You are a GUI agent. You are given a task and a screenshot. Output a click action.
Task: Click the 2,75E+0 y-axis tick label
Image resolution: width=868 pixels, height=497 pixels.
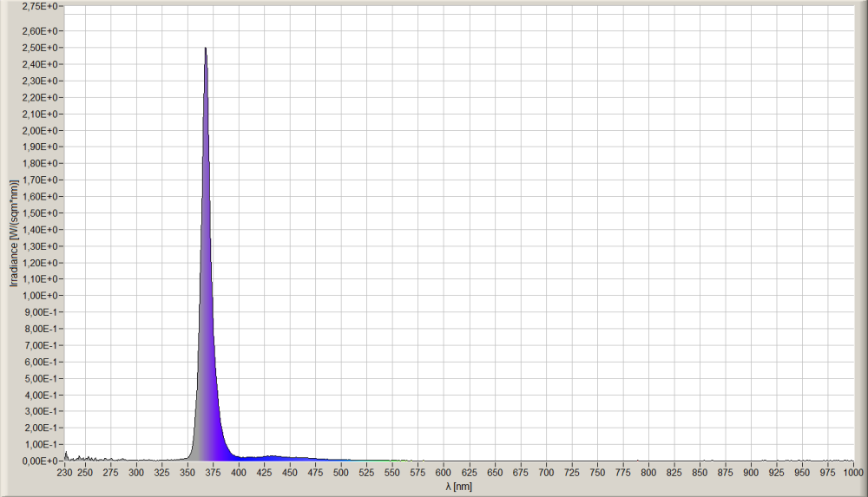[x=40, y=6]
